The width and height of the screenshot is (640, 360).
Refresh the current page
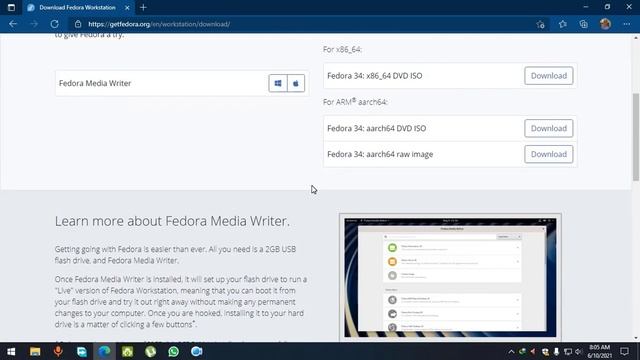(54, 24)
